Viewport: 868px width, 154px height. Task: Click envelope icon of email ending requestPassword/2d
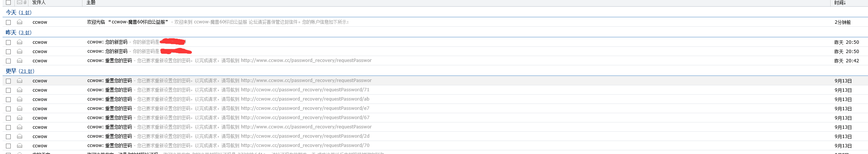pyautogui.click(x=20, y=137)
